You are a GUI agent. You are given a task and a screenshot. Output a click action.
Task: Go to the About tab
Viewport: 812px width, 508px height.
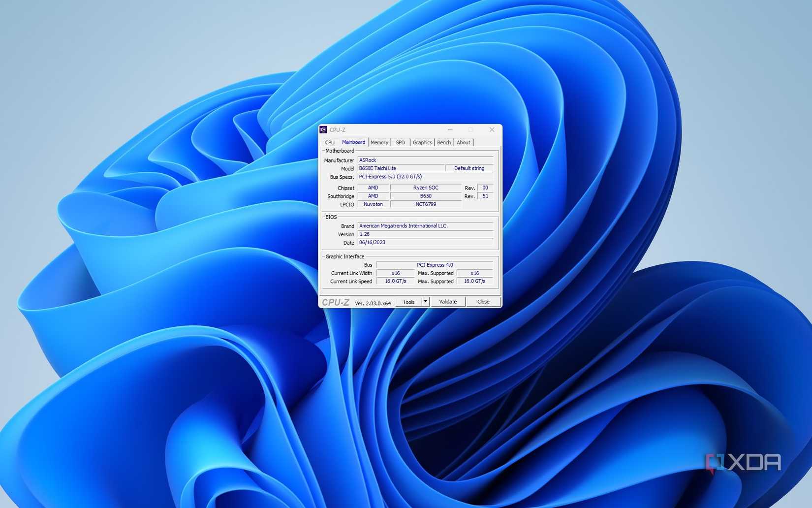464,143
